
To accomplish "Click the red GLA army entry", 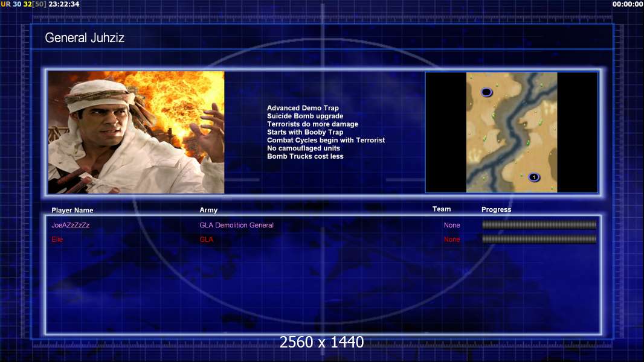I will [206, 240].
